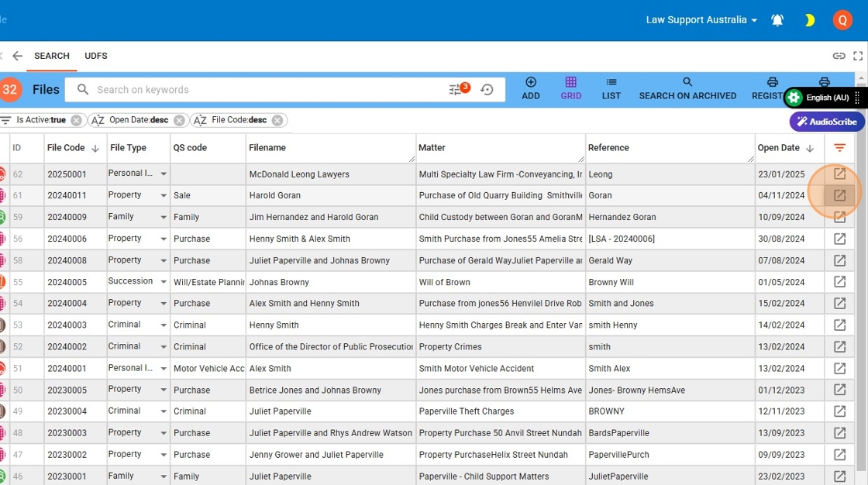Screen dimensions: 868x485
Task: Expand File Type dropdown for file 20240009
Action: click(x=164, y=218)
